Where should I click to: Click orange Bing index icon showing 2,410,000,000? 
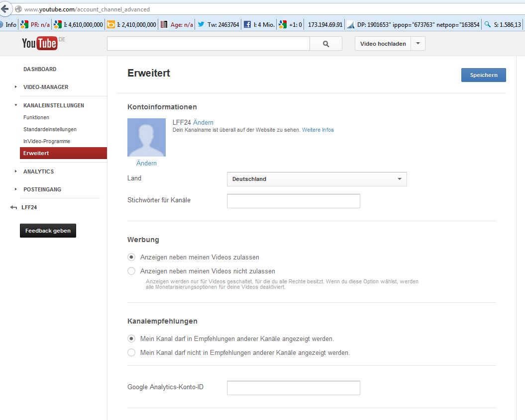tap(111, 24)
